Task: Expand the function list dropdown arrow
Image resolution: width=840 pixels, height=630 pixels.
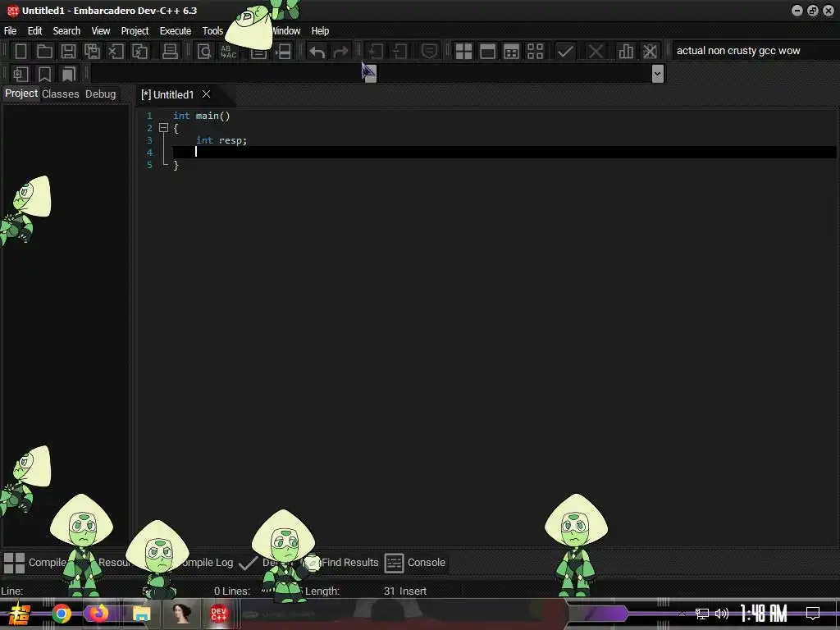Action: 658,74
